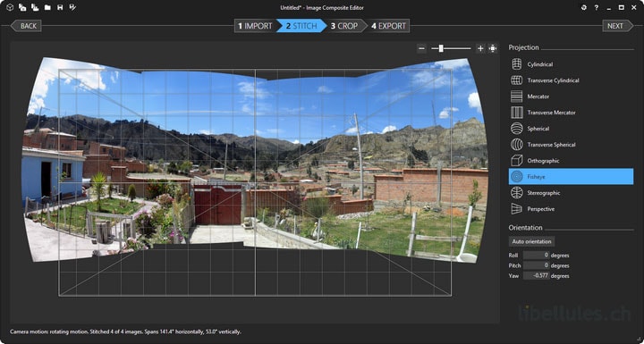Viewport: 644px width, 344px height.
Task: Pick the Stereographic projection
Action: 571,192
